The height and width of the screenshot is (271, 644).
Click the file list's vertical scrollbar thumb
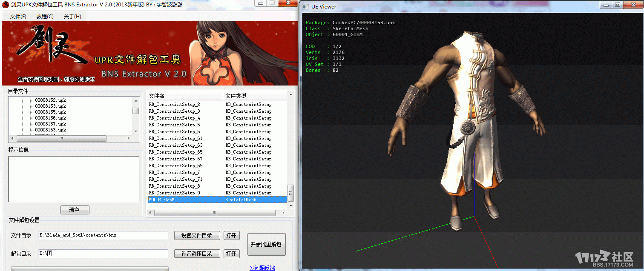(x=291, y=193)
